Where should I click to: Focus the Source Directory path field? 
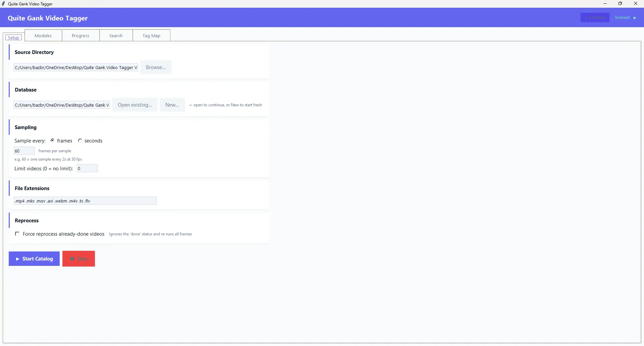[76, 67]
